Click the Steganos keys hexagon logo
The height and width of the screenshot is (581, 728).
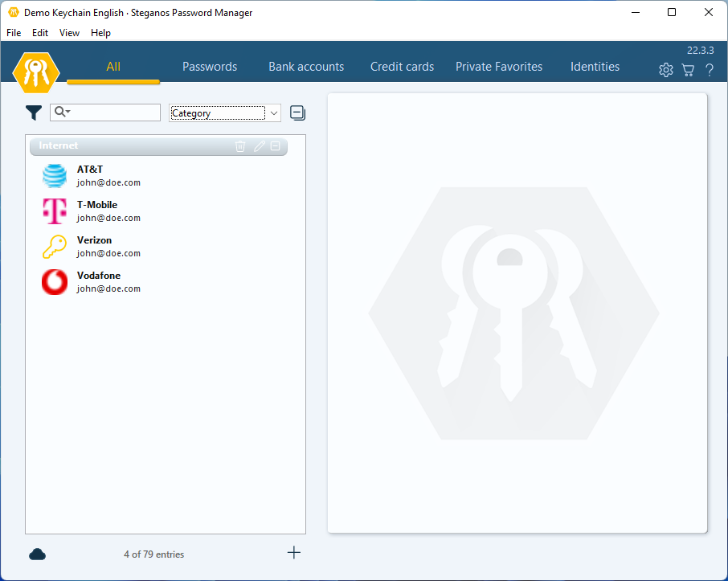pos(36,72)
